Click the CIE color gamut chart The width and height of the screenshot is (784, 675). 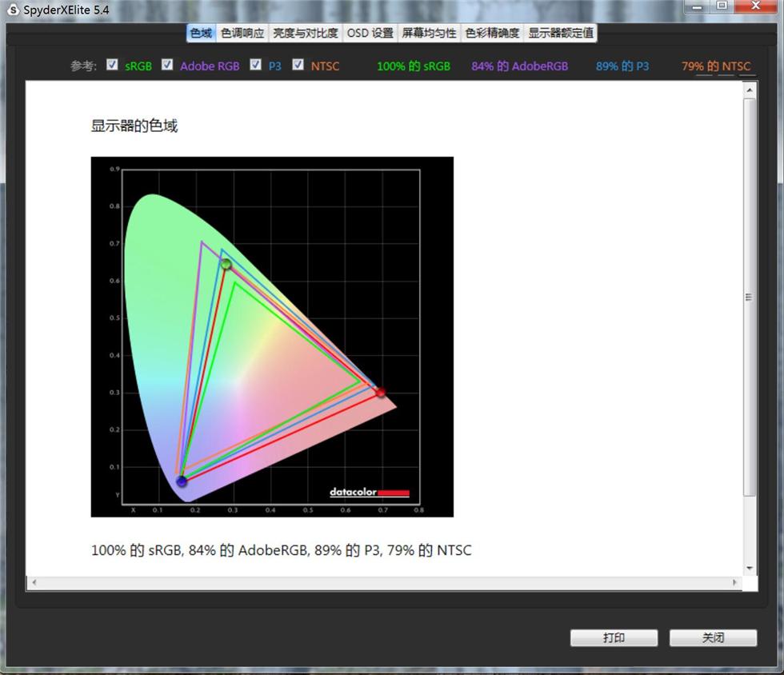pyautogui.click(x=272, y=337)
